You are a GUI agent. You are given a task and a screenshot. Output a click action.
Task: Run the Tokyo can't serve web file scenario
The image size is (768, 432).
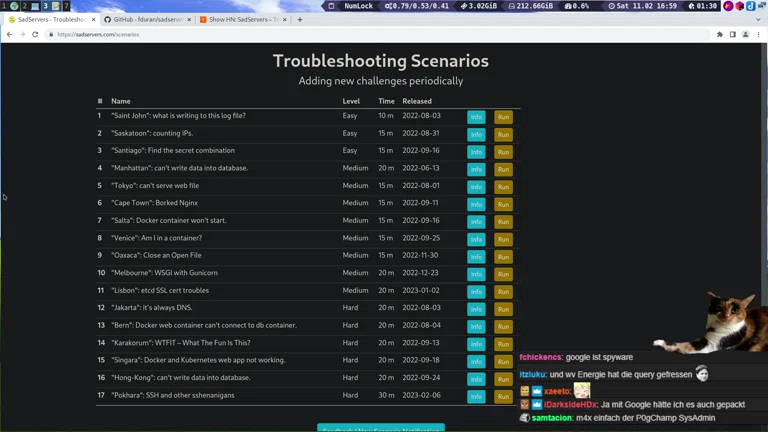coord(503,187)
